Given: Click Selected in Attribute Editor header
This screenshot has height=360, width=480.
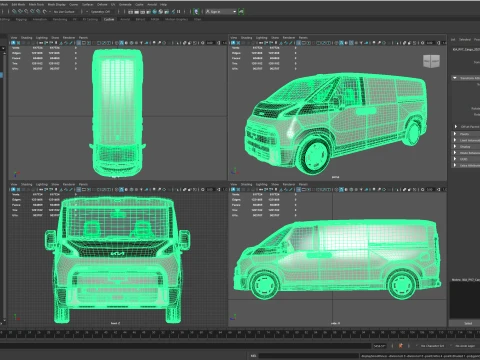Looking at the screenshot, I should tap(465, 39).
